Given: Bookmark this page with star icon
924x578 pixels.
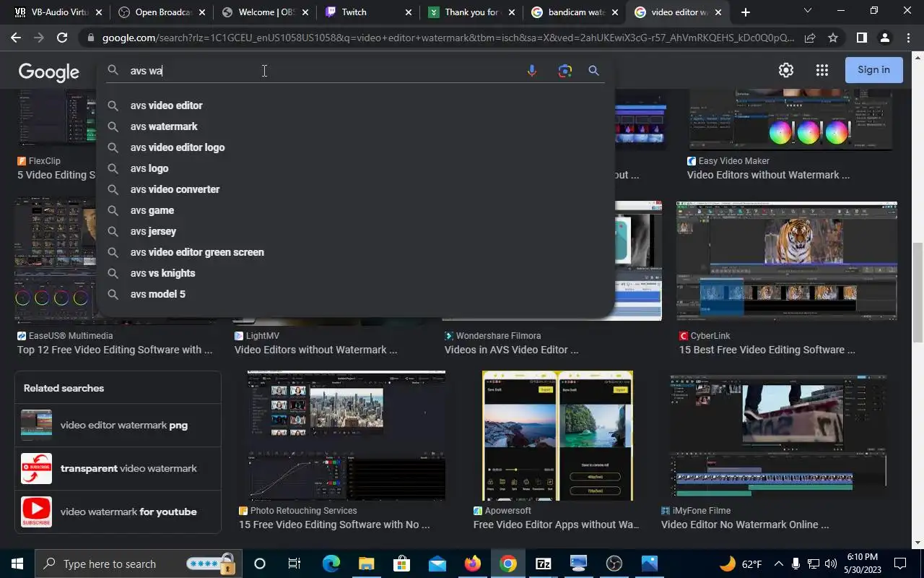Looking at the screenshot, I should click(833, 38).
